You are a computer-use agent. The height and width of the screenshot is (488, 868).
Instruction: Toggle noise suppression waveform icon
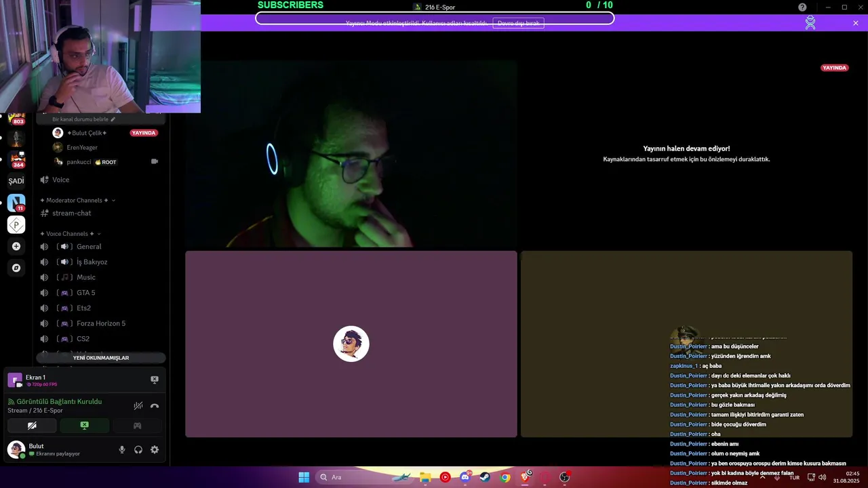138,406
